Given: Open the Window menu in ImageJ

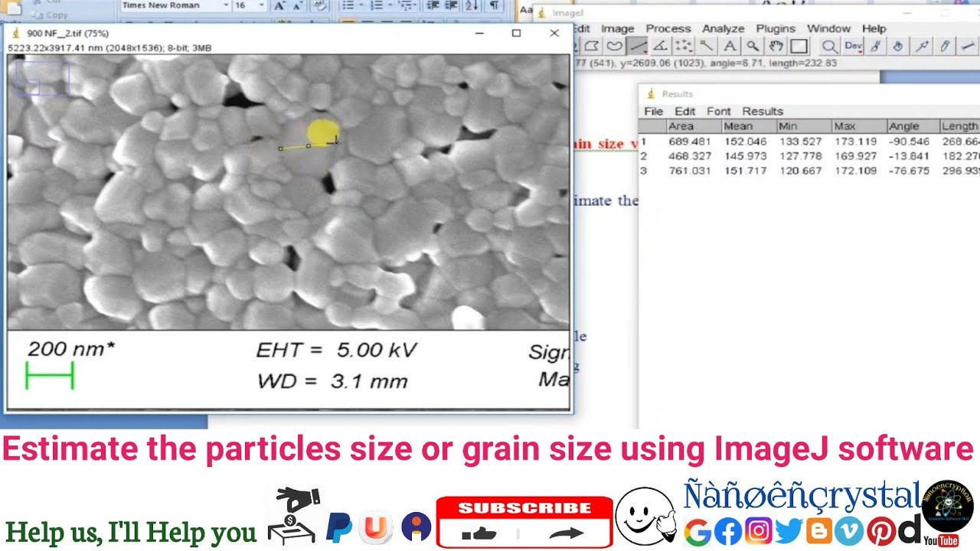Looking at the screenshot, I should [x=828, y=28].
